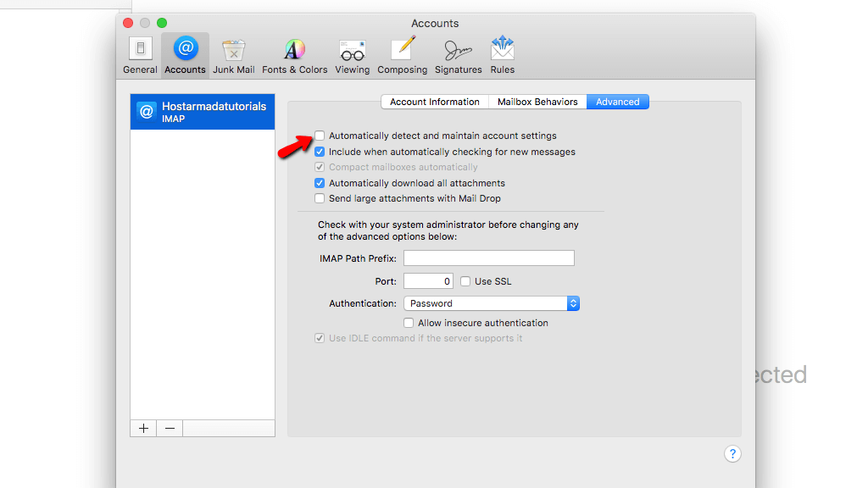The height and width of the screenshot is (488, 868).
Task: Click the Port number field
Action: coord(428,281)
